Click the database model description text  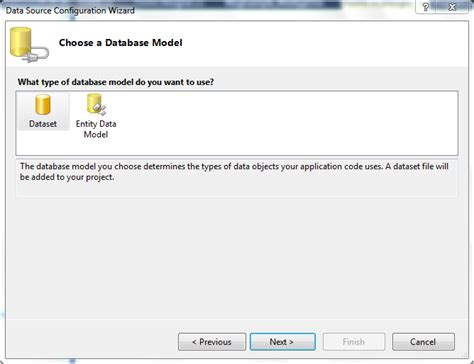234,172
